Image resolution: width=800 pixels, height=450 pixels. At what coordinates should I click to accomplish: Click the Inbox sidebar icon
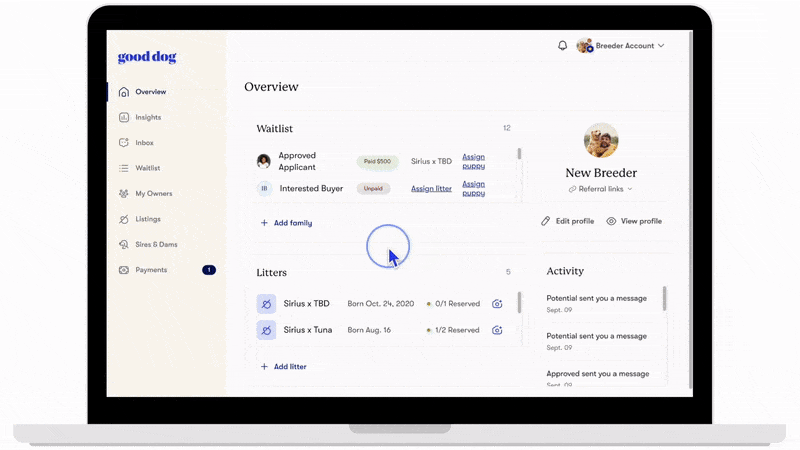pos(124,143)
